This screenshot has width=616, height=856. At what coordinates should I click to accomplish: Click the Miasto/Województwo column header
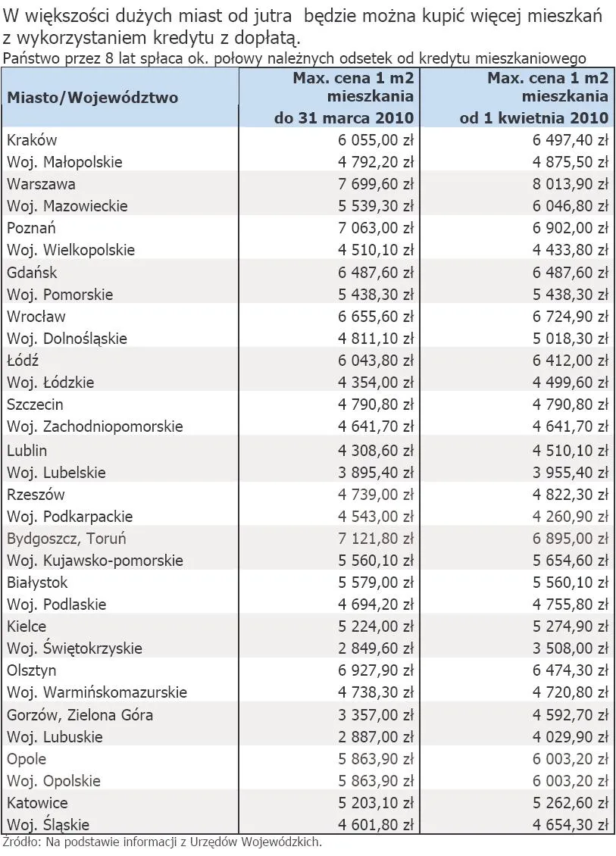pos(92,98)
